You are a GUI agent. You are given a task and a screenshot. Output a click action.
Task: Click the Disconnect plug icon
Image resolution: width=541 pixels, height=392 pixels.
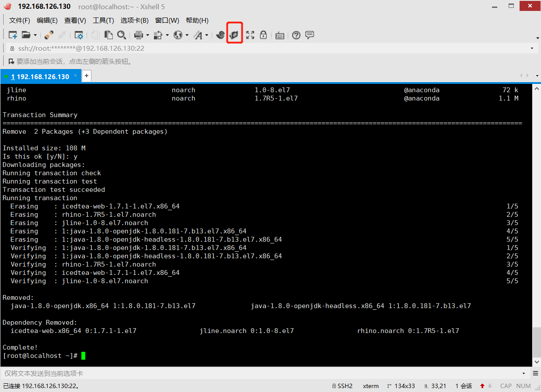tap(62, 35)
